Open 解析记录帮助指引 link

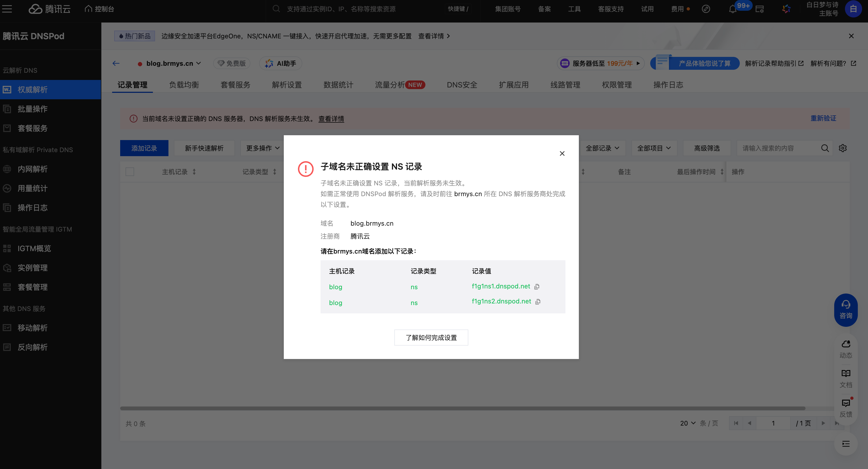(x=774, y=63)
